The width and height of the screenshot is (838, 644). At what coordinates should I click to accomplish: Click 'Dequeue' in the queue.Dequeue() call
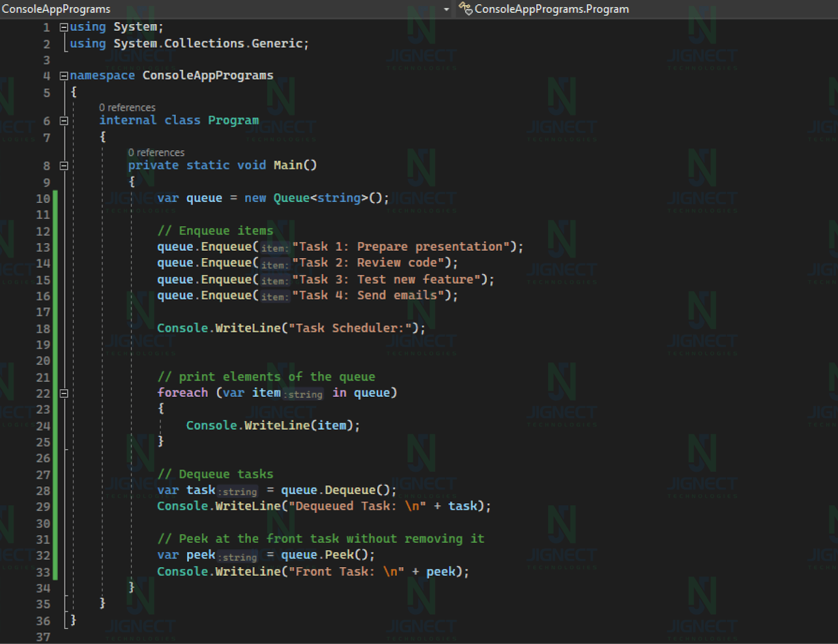pyautogui.click(x=350, y=490)
